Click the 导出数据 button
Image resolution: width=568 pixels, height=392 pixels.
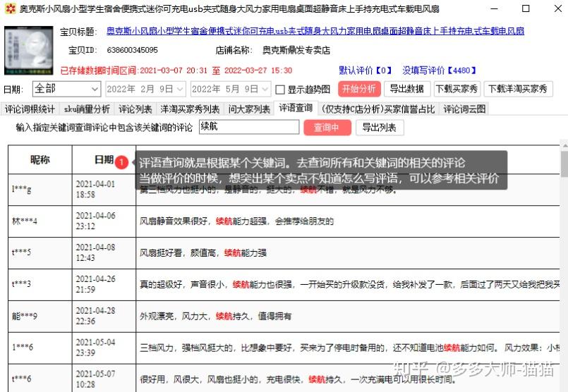click(406, 89)
